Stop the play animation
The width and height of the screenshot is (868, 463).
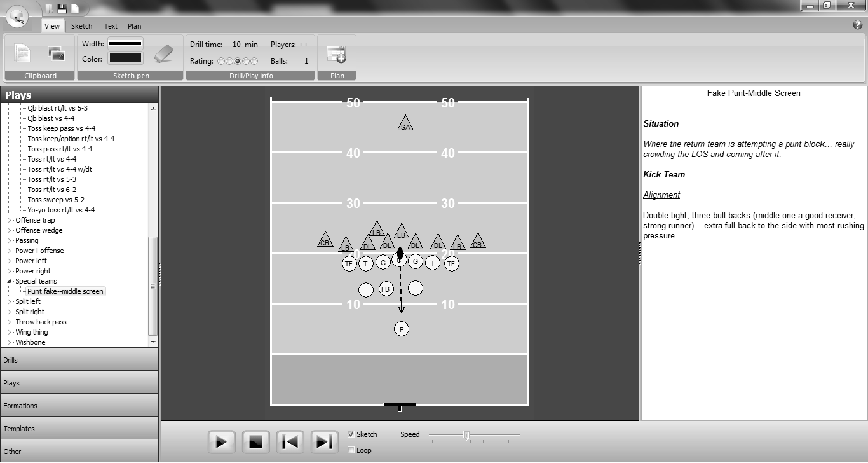255,442
